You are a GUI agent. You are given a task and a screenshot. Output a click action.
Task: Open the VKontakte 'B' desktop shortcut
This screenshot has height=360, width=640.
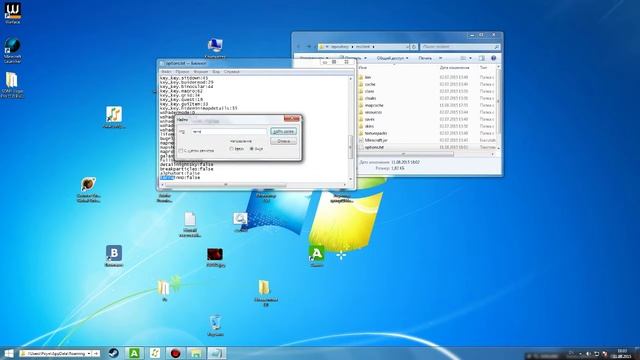(x=114, y=256)
